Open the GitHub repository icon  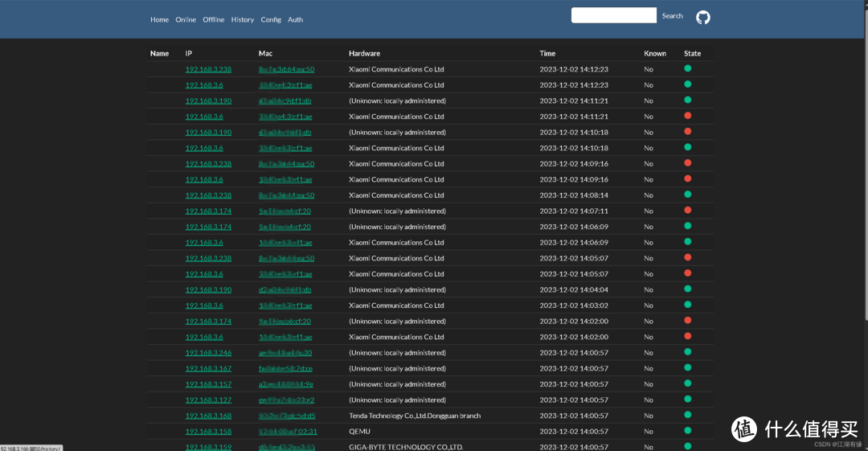(x=702, y=17)
